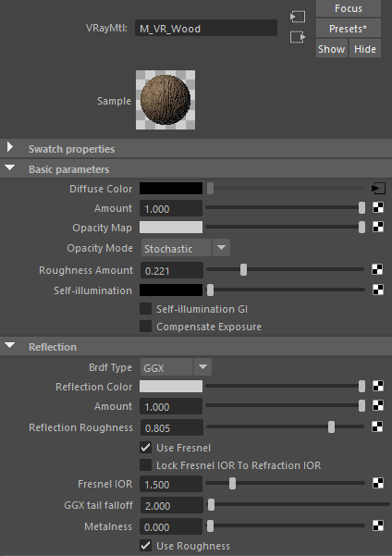Click the map button for Metalness
392x556 pixels.
(378, 525)
